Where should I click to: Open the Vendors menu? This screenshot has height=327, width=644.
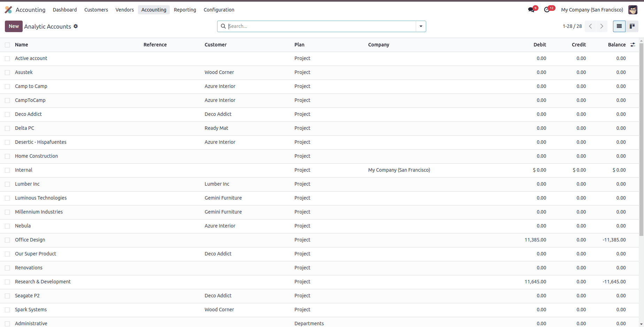pos(125,10)
